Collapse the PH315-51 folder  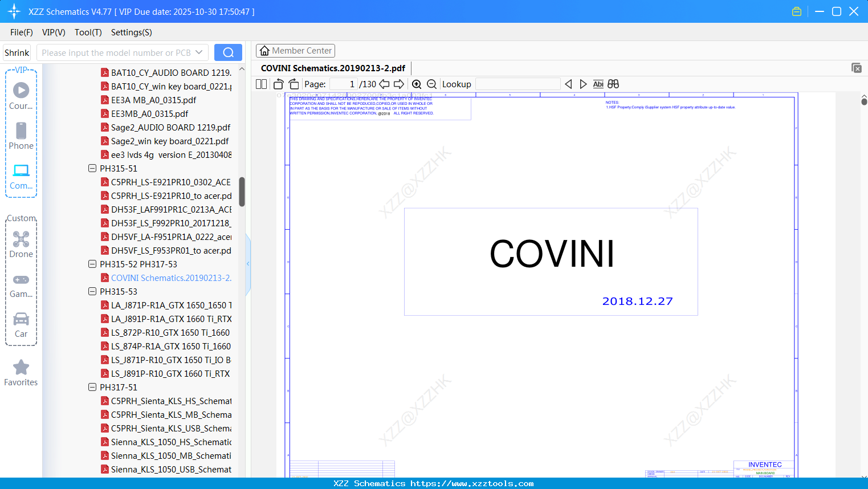coord(92,168)
